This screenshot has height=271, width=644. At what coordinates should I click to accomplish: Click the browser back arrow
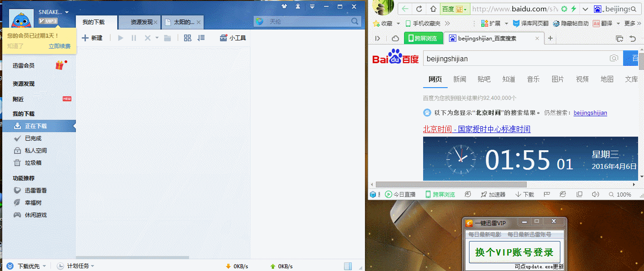coord(405,9)
